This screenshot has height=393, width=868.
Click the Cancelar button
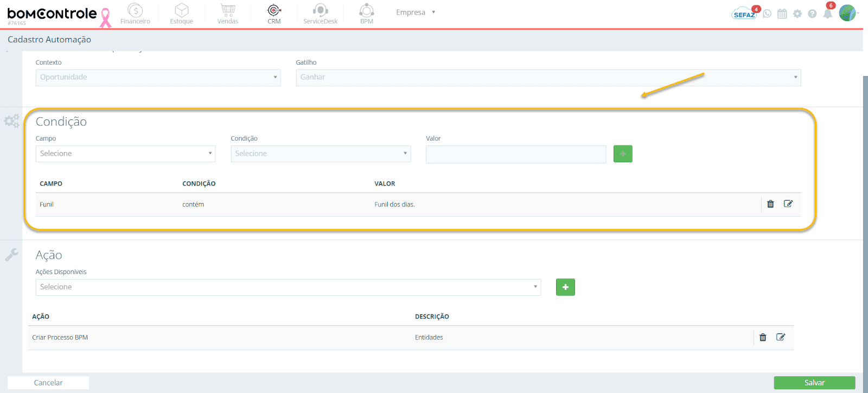pos(48,383)
